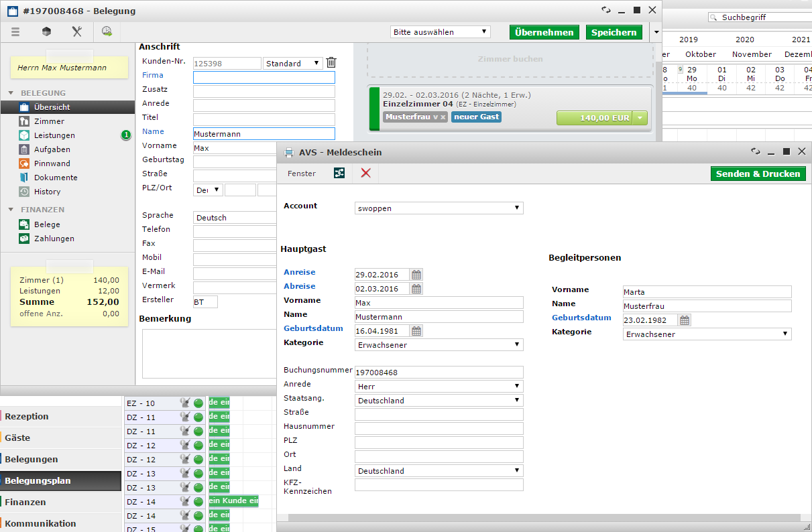
Task: Click the Bemerkung text area
Action: [x=210, y=352]
